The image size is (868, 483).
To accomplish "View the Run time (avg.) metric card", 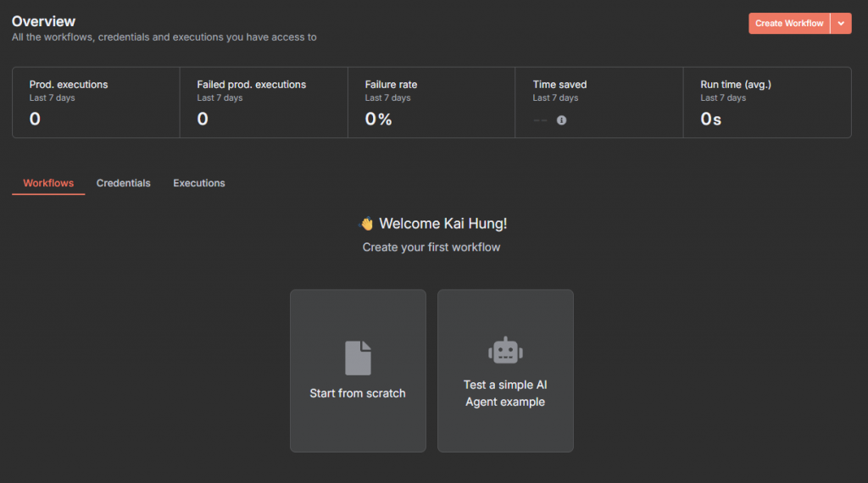I will tap(767, 103).
